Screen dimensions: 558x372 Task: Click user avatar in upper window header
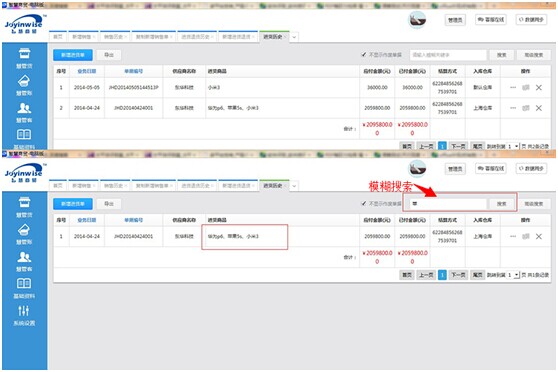click(x=417, y=20)
